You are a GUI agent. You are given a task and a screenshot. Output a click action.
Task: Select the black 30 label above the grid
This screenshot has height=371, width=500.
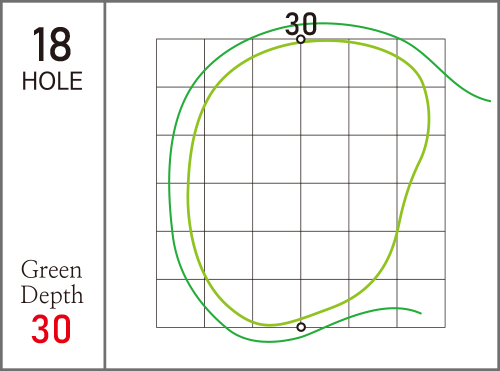click(301, 23)
